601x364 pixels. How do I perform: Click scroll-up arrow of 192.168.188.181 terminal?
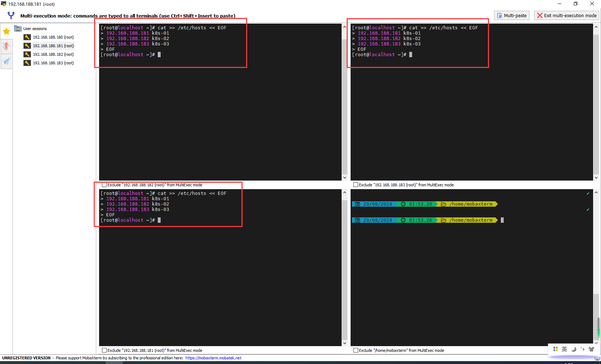(345, 192)
